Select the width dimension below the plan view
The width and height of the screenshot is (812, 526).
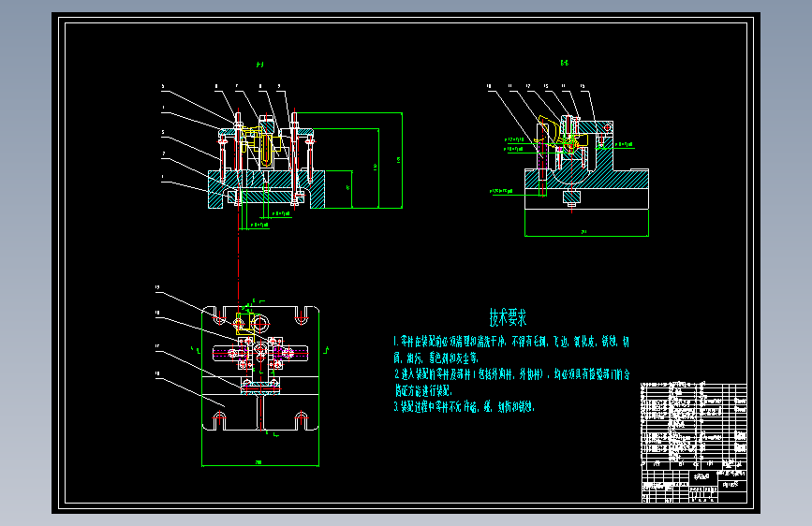260,464
